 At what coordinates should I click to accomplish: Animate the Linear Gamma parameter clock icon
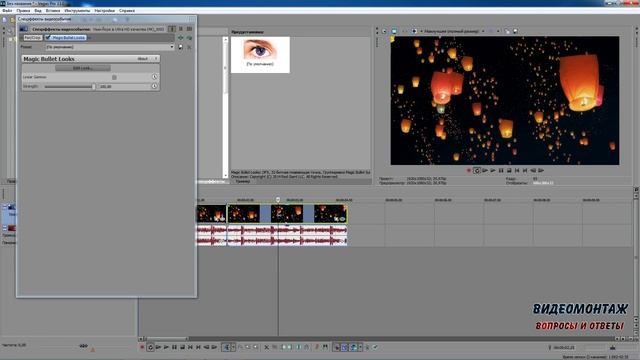pos(154,77)
